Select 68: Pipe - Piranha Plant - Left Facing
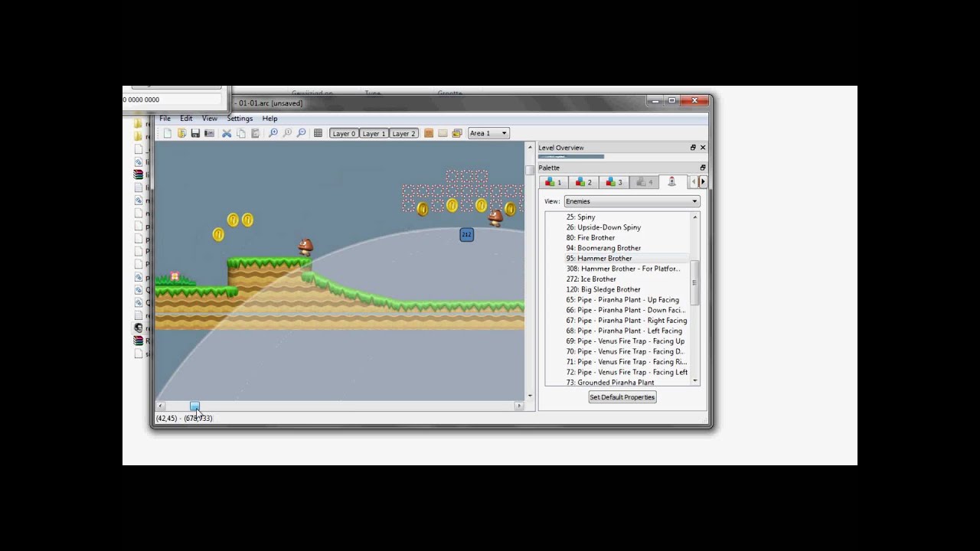This screenshot has height=551, width=980. coord(624,331)
